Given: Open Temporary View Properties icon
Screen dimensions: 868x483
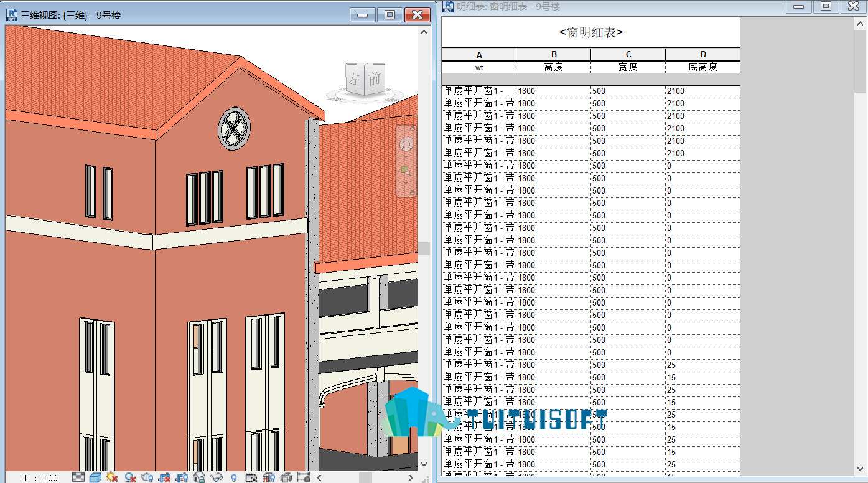Looking at the screenshot, I should click(251, 478).
